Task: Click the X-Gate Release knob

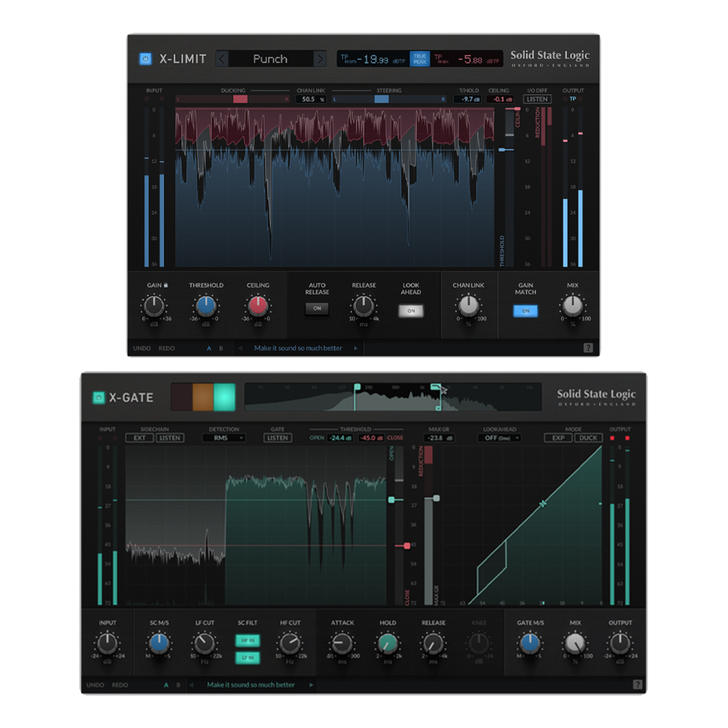Action: point(433,643)
